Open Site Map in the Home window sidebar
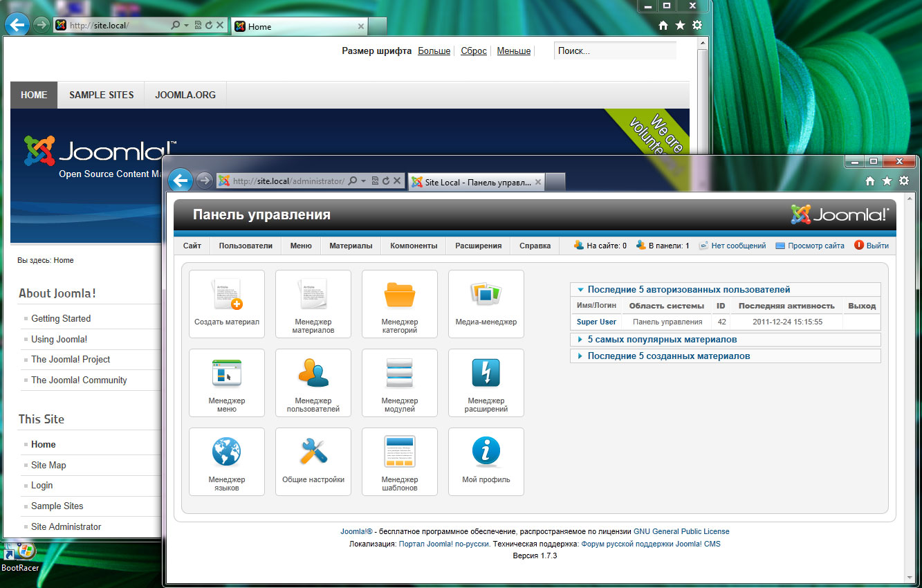 pos(48,465)
